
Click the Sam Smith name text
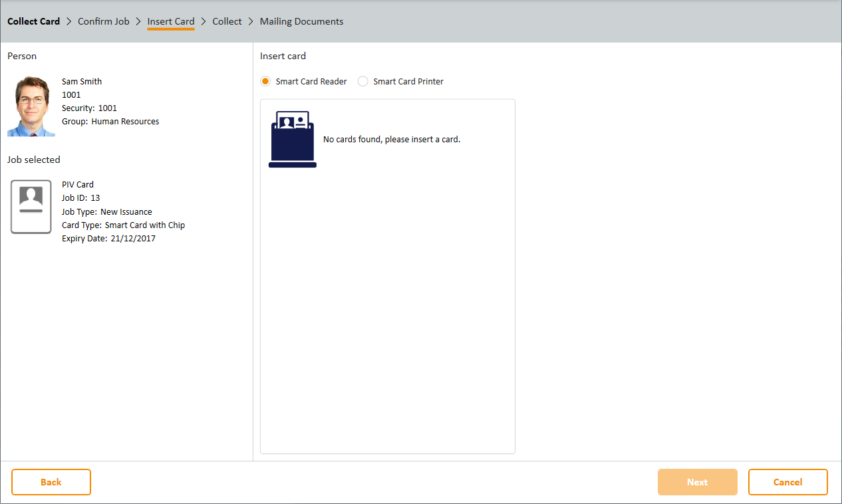pos(82,82)
